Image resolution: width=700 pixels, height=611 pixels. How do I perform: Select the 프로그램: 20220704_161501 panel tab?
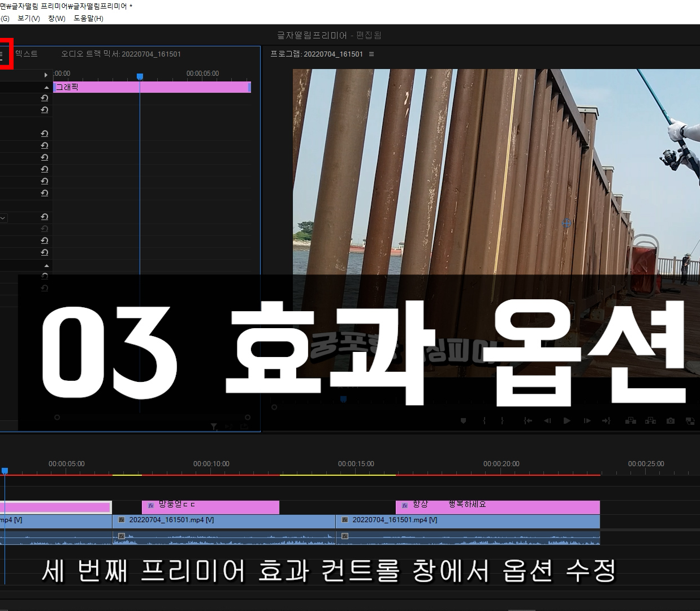(x=317, y=54)
